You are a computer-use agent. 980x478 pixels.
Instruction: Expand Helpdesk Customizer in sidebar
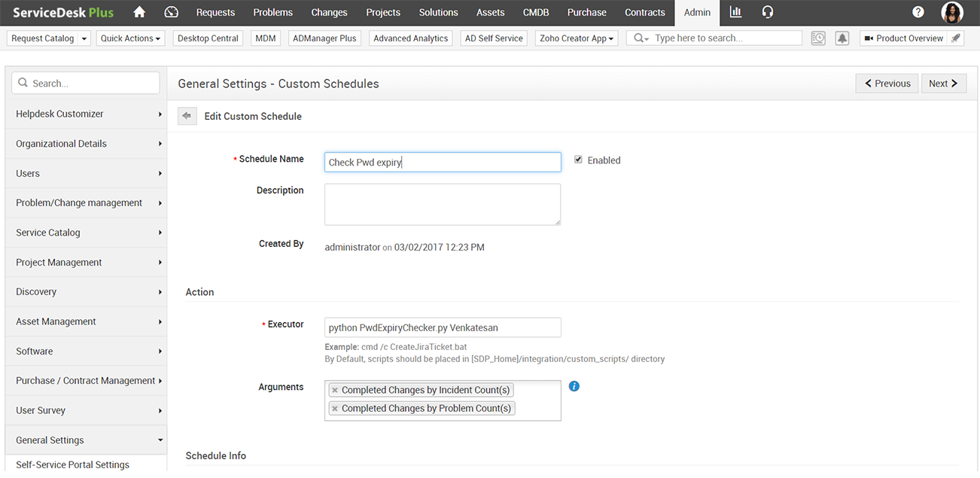pos(85,114)
